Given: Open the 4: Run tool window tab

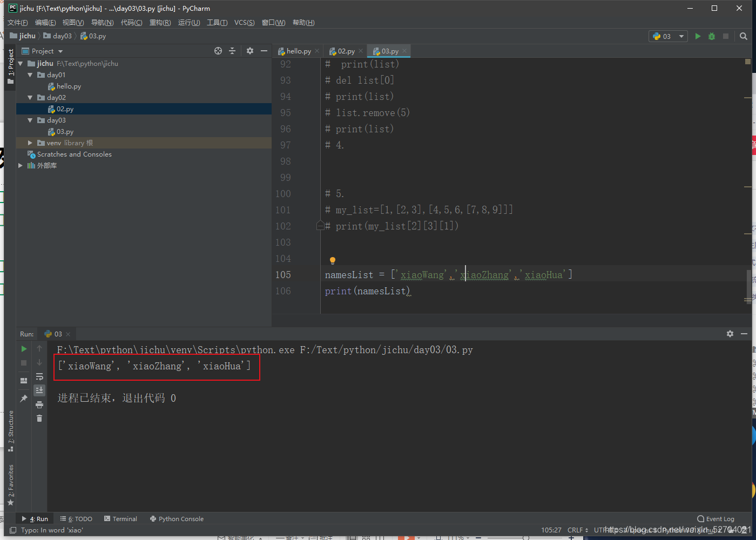Looking at the screenshot, I should 35,519.
